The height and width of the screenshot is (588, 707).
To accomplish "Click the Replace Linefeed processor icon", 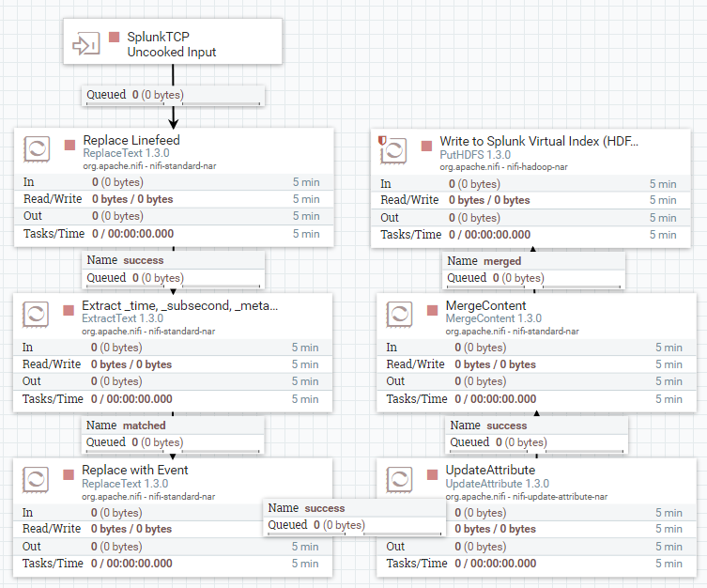I will (37, 149).
